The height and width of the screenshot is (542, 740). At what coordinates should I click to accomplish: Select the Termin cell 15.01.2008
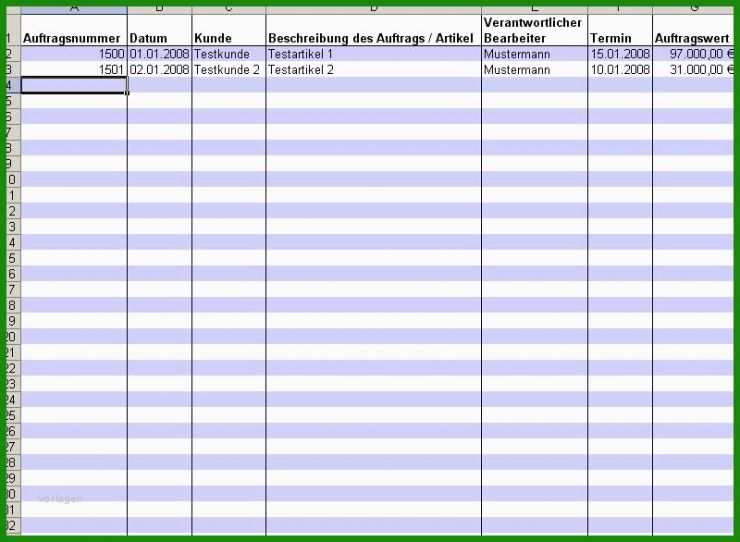620,54
